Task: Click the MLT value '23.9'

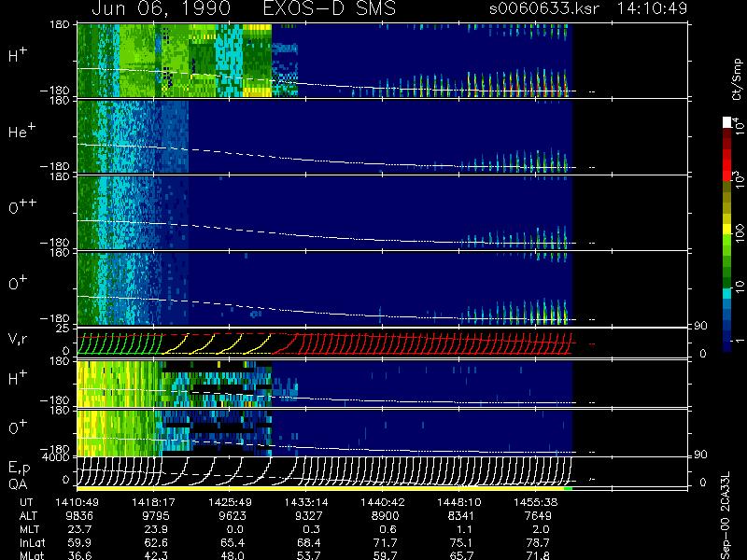Action: pos(156,529)
